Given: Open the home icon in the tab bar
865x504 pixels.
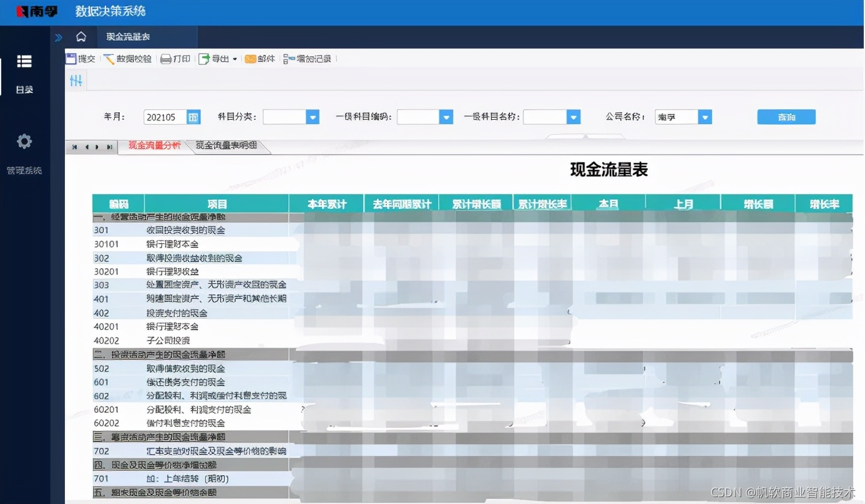Looking at the screenshot, I should (x=81, y=37).
